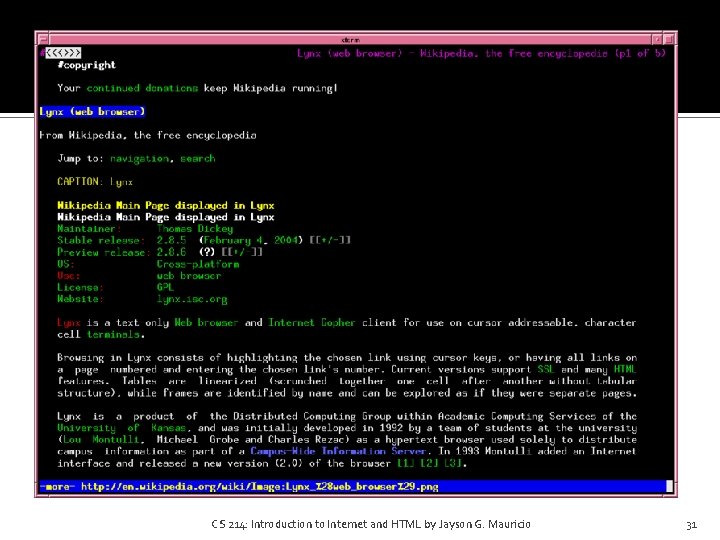The height and width of the screenshot is (540, 720).
Task: Open the "OS:" label link
Action: [x=66, y=264]
